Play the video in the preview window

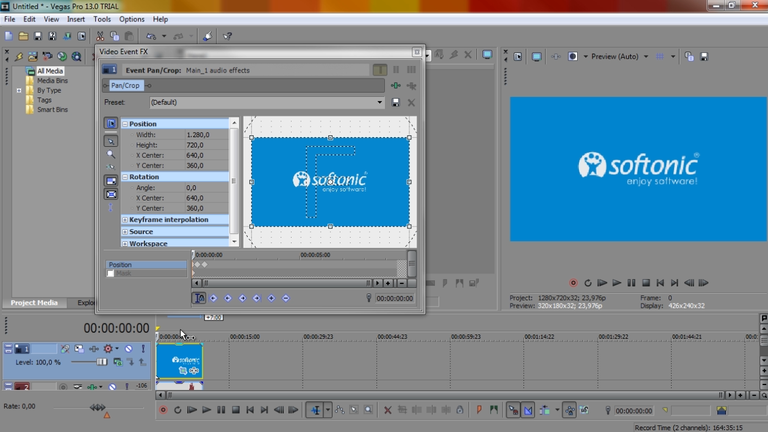(617, 283)
